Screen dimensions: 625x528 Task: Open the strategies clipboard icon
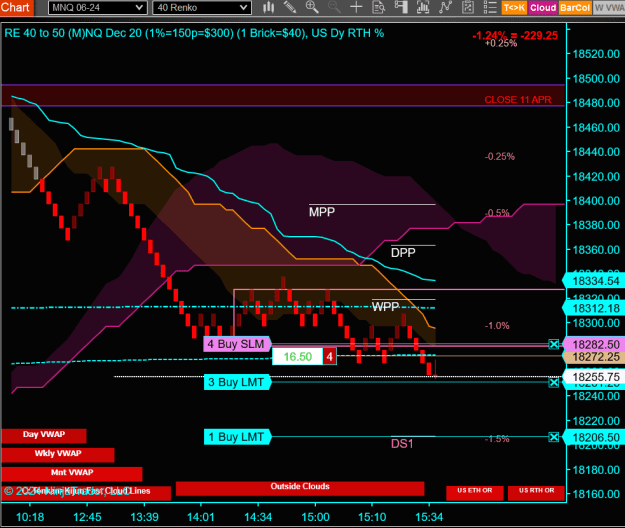pos(468,7)
